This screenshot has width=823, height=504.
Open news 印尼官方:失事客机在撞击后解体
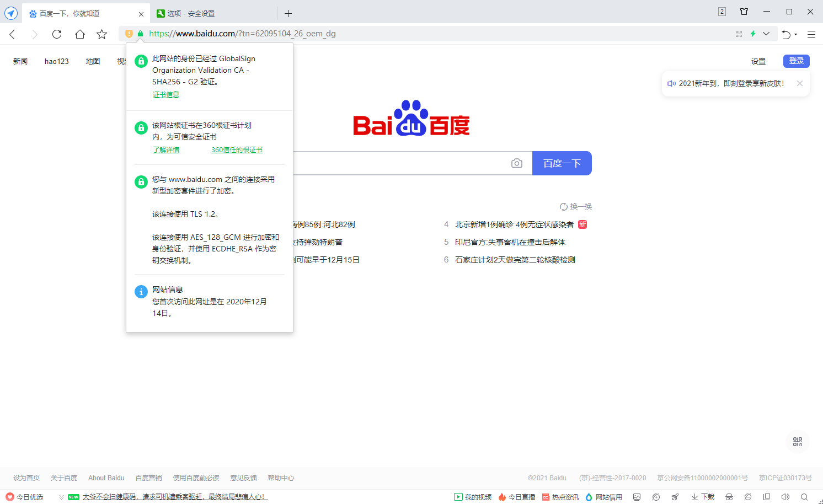[510, 242]
